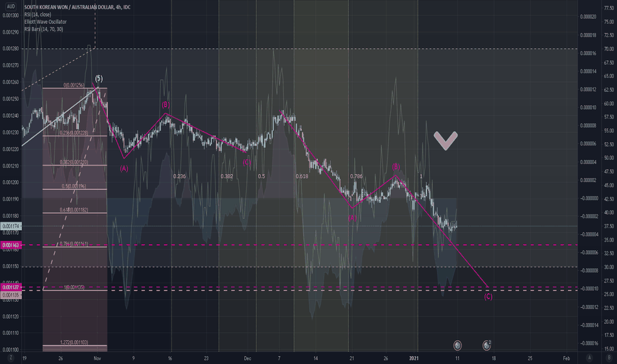Click the pink 0.001137 price tag
617x364 pixels.
point(11,287)
